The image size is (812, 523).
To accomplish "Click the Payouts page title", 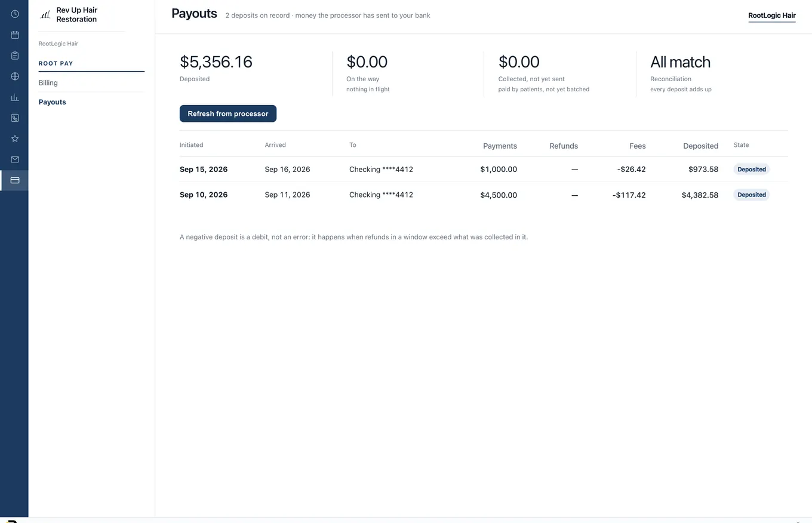I will click(194, 14).
